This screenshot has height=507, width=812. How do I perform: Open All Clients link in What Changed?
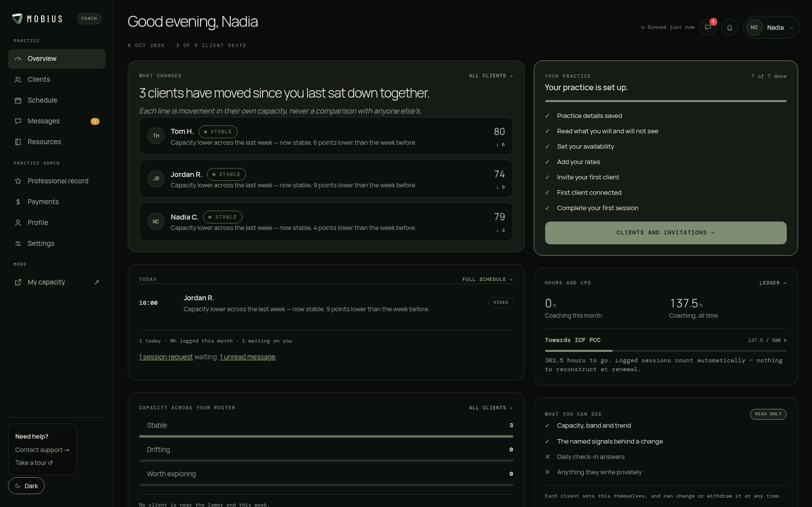pos(491,76)
